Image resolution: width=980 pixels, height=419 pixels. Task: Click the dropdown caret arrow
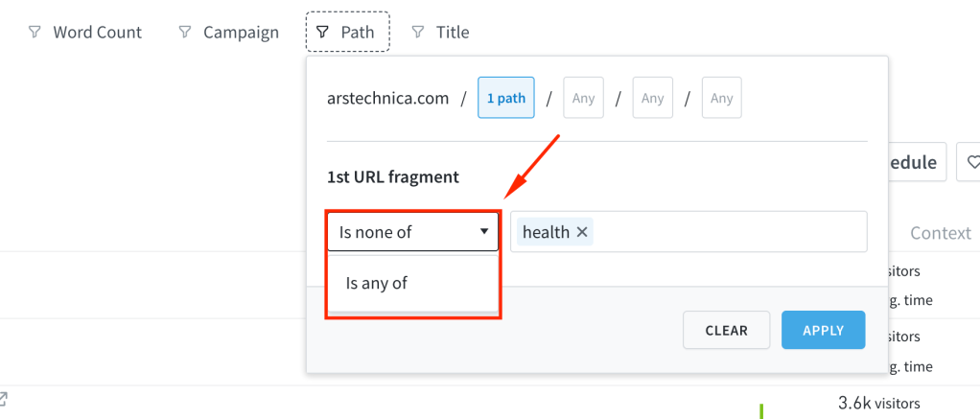tap(483, 232)
